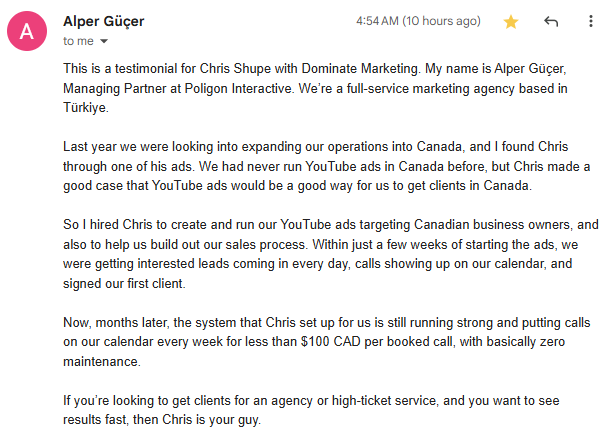Star this email from Alper Güçer
The height and width of the screenshot is (445, 612).
[x=511, y=21]
